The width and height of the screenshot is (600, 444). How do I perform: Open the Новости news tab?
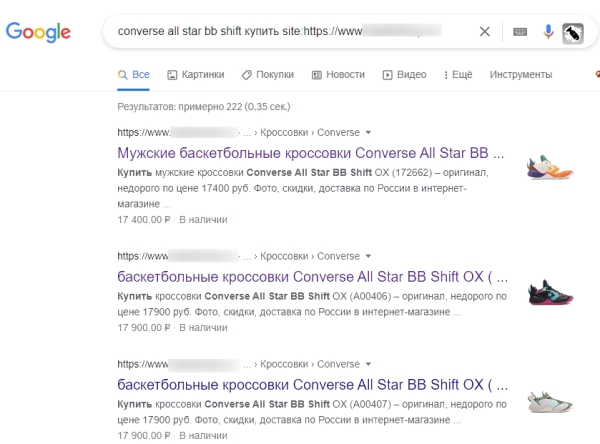(338, 74)
